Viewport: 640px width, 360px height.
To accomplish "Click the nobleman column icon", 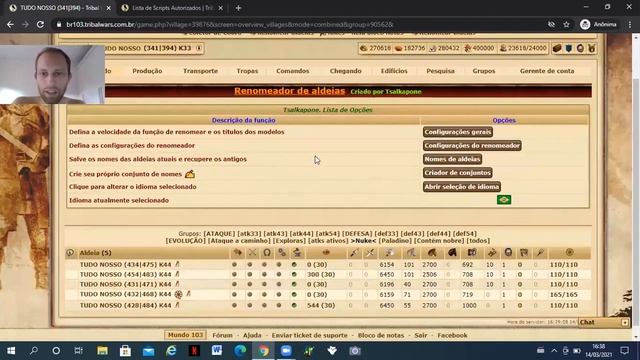I will click(x=524, y=253).
